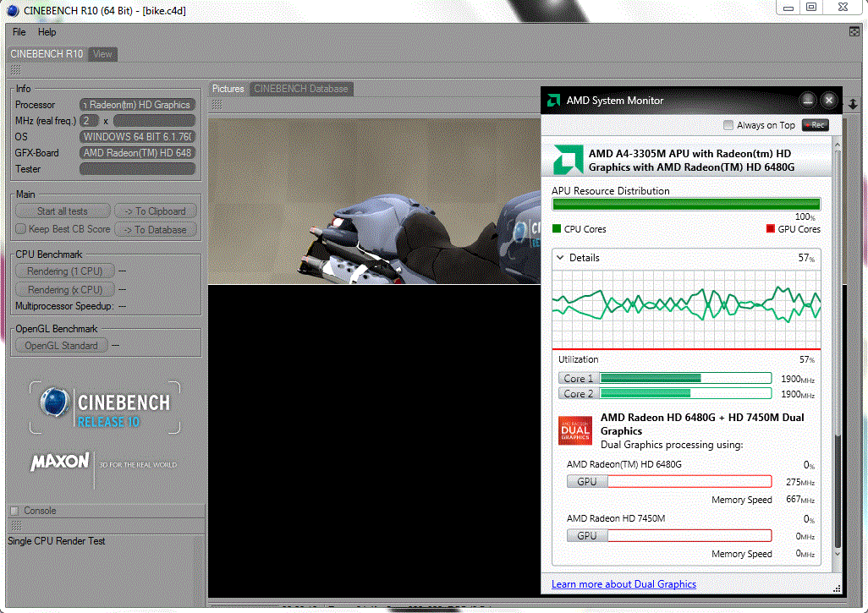Click the HD 7450M GPU label button
Screen dimensions: 868x613
point(587,535)
